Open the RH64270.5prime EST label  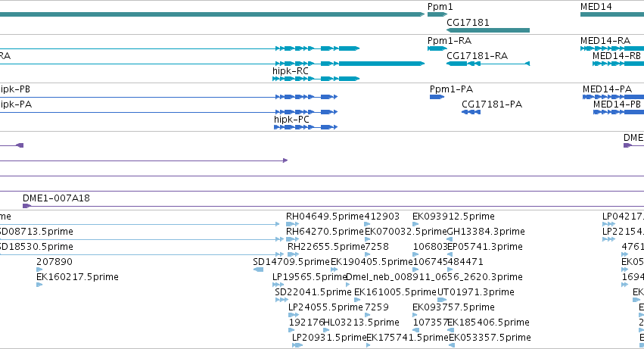[325, 232]
